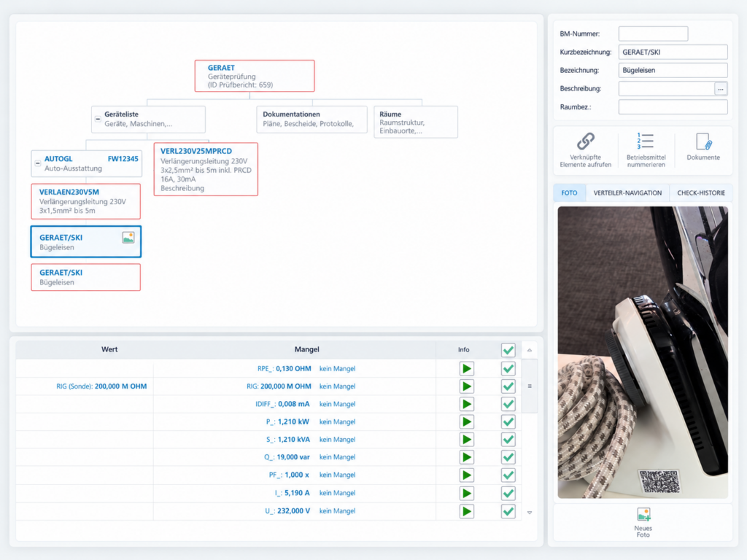Image resolution: width=747 pixels, height=560 pixels.
Task: Click photo icon on selected GERAET/SKI node
Action: tap(128, 237)
